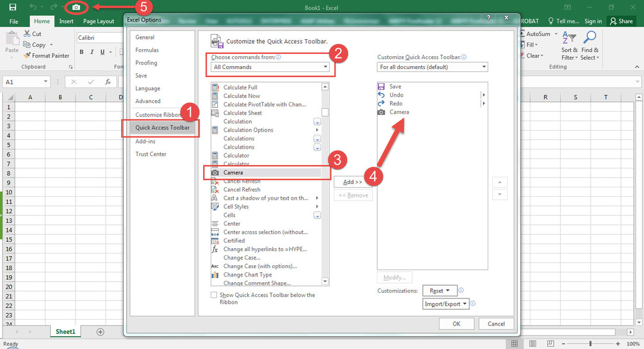Click the Move Up arrow button
Viewport: 644px width, 349px height.
tap(500, 182)
